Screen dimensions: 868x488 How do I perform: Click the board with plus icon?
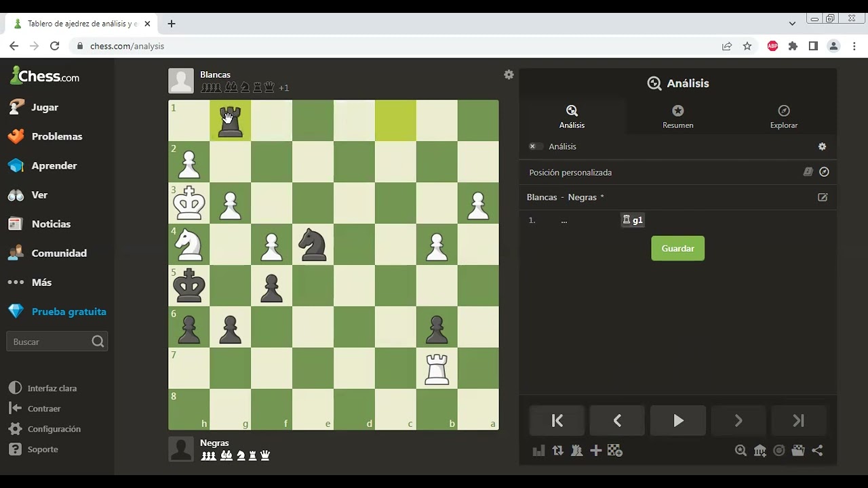tap(615, 451)
